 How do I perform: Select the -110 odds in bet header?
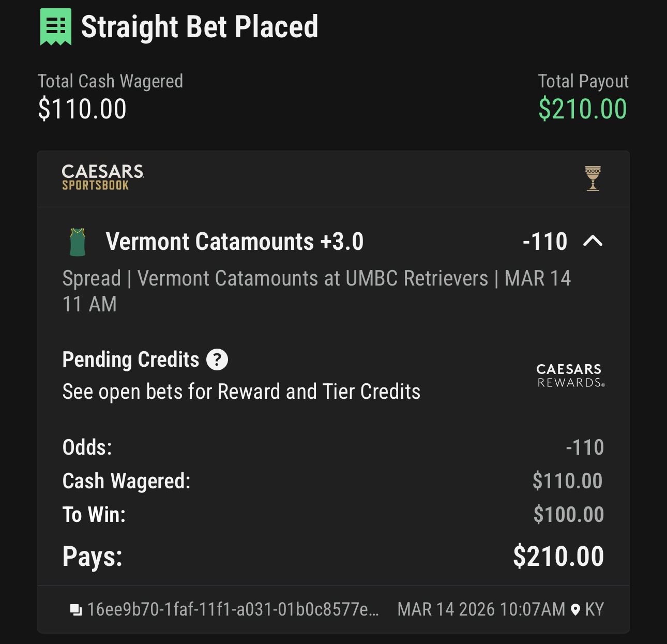(x=545, y=242)
